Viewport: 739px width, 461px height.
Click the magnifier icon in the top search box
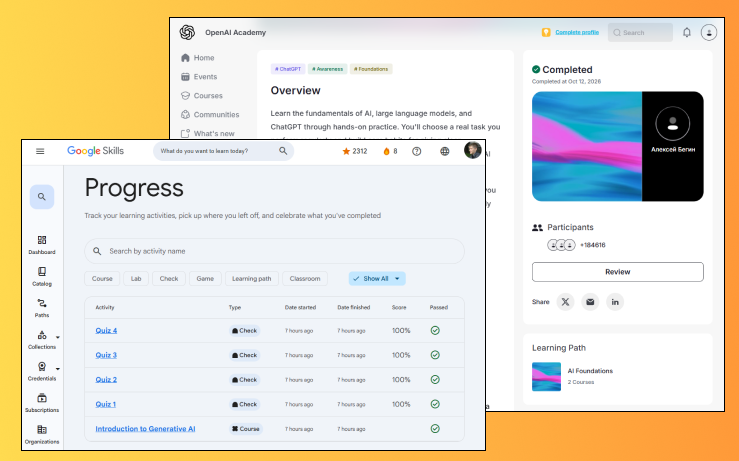[283, 151]
